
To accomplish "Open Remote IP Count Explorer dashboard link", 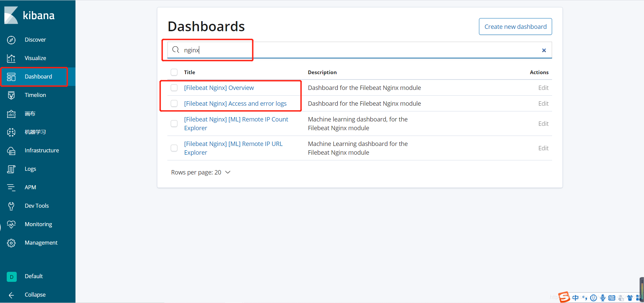I will (x=236, y=123).
